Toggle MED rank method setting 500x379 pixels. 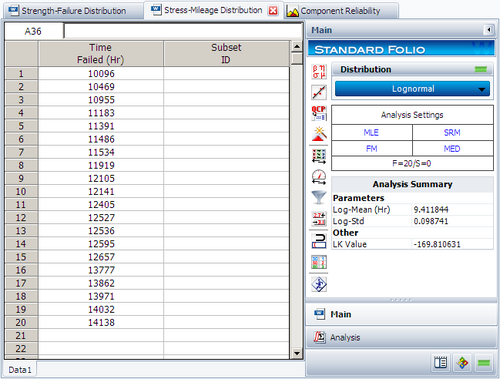coord(452,149)
